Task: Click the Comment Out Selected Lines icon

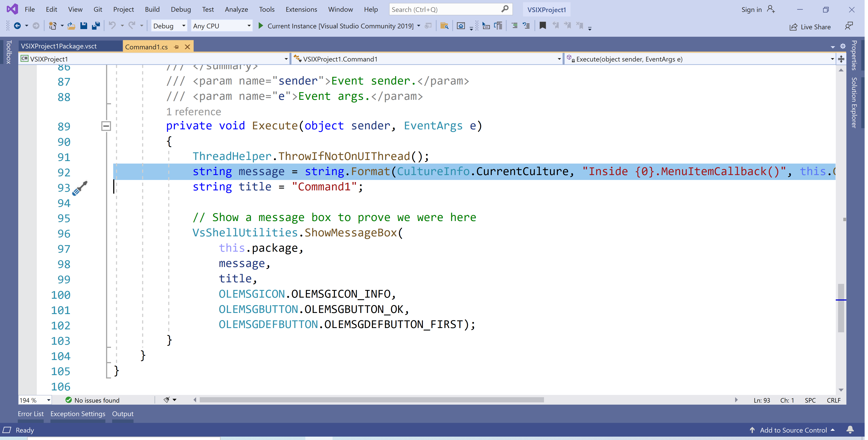Action: [x=514, y=26]
